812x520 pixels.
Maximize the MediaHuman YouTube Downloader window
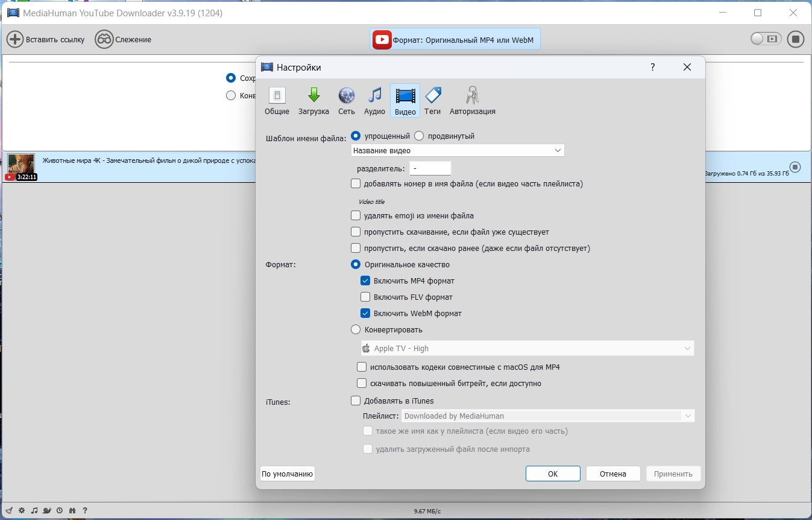(758, 13)
